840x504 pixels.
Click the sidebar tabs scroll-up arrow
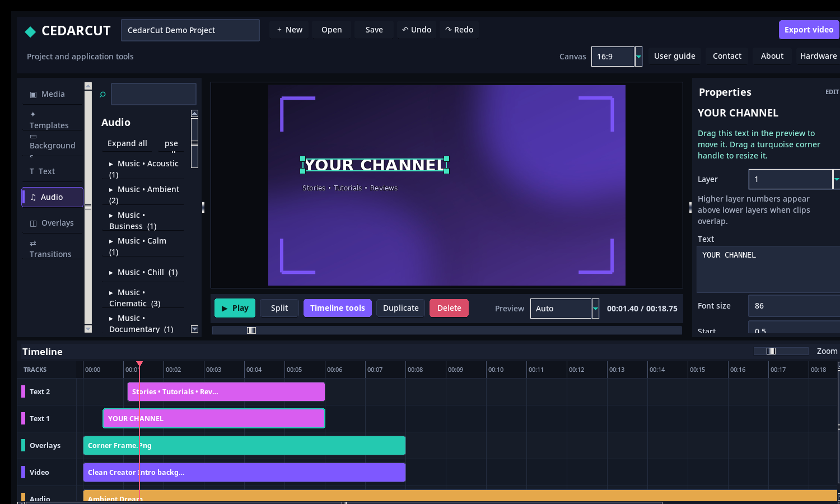point(88,86)
